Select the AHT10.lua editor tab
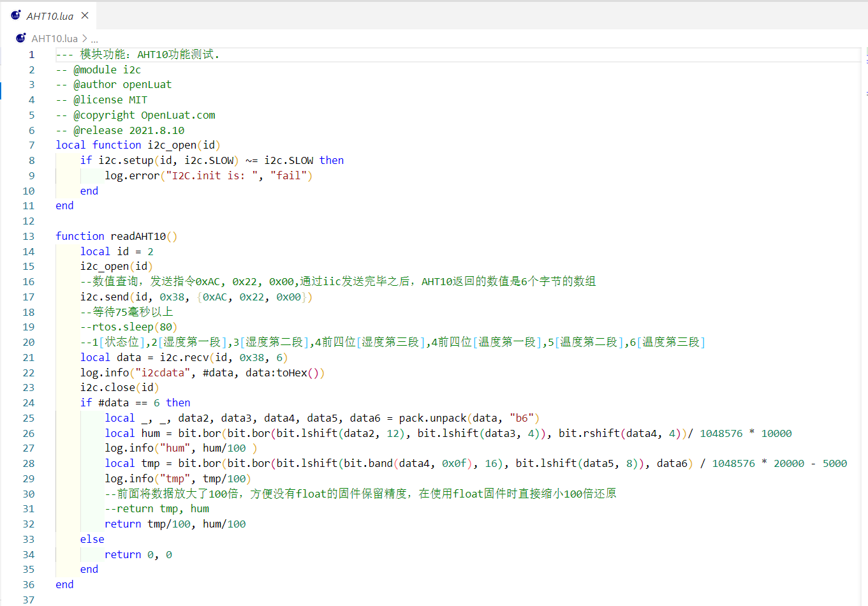 pos(49,15)
